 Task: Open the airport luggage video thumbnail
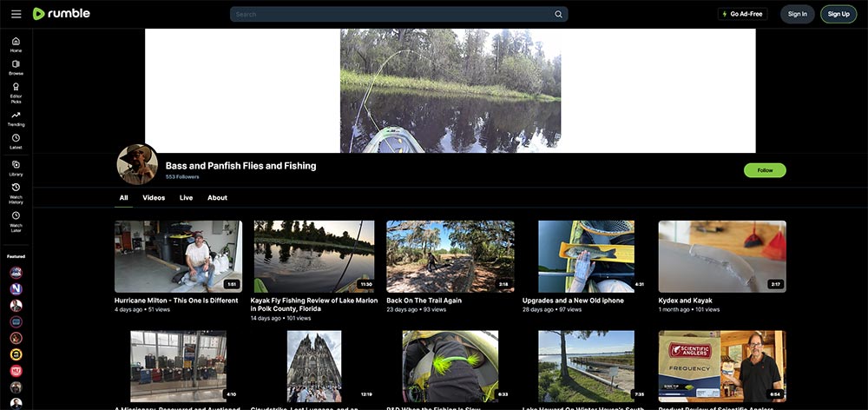[x=178, y=367]
